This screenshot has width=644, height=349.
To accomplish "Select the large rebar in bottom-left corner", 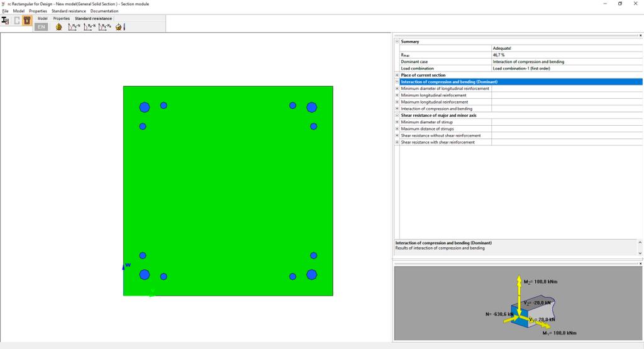I will pyautogui.click(x=145, y=275).
